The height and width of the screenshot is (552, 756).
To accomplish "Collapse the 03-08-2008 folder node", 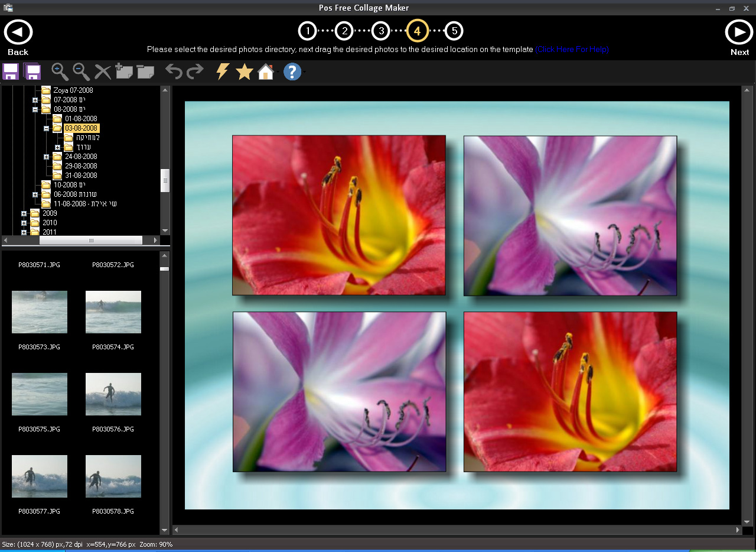I will [47, 128].
